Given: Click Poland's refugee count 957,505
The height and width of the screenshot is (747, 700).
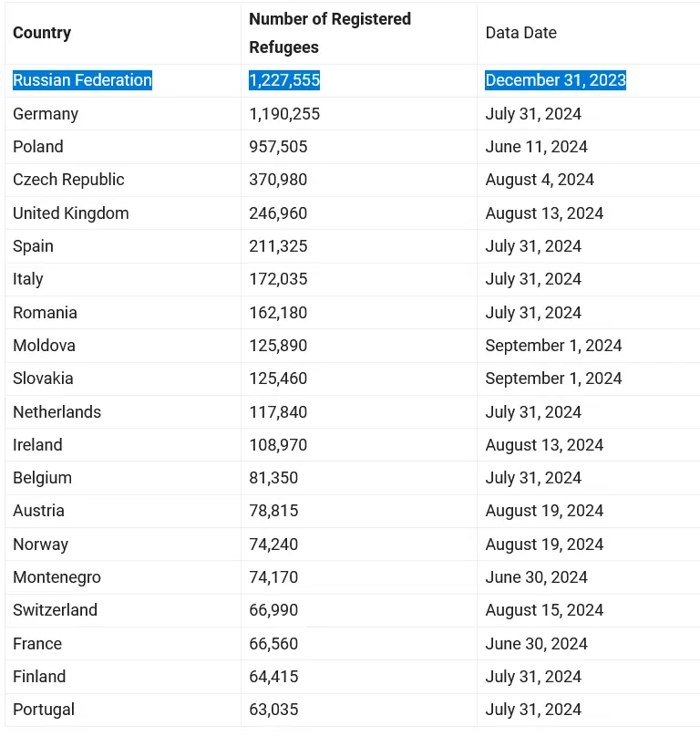Looking at the screenshot, I should tap(278, 147).
